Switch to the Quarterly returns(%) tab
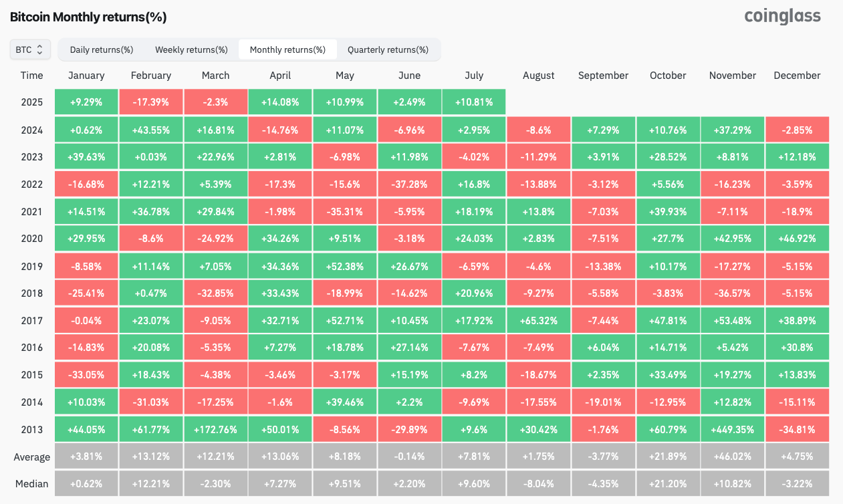 (x=388, y=49)
